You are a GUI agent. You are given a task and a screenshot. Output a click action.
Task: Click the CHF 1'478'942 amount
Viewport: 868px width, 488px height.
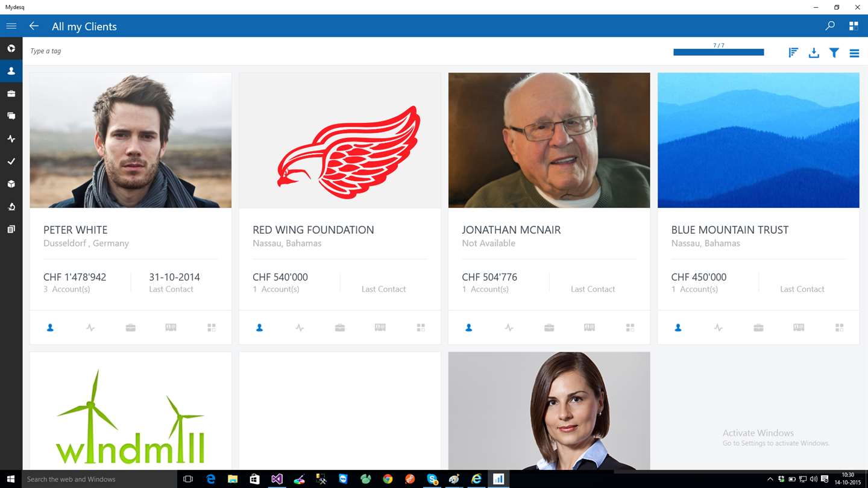tap(75, 277)
